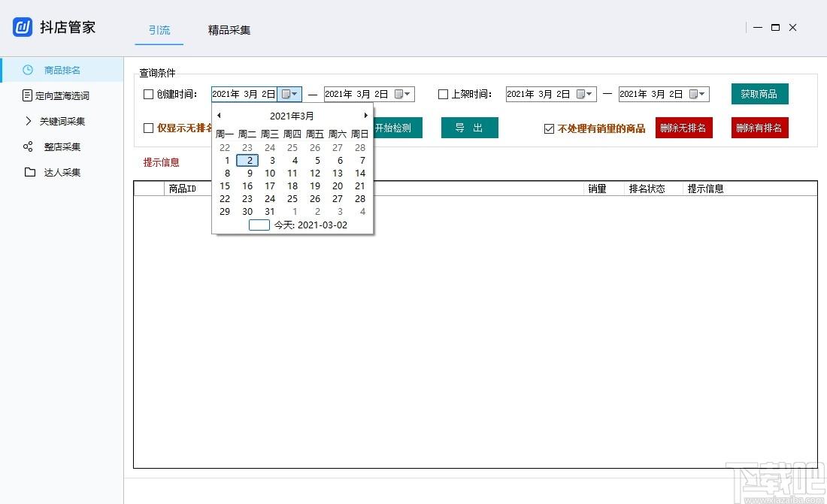827x504 pixels.
Task: Click the 2021年3月 calendar title
Action: point(292,116)
